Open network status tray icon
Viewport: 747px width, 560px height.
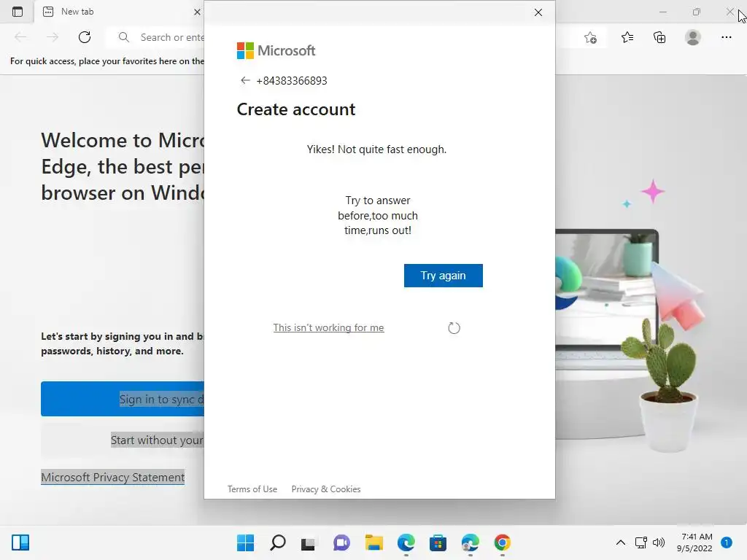point(640,542)
